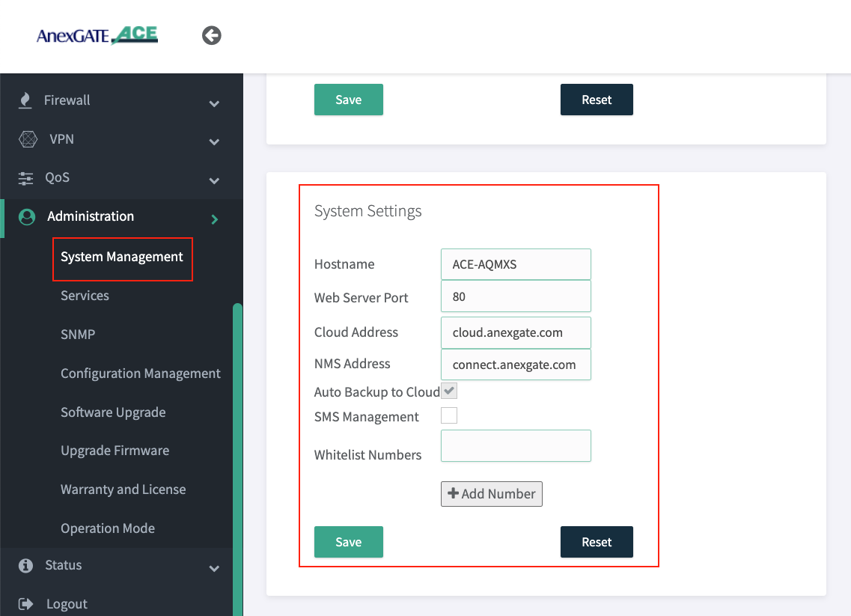Image resolution: width=851 pixels, height=616 pixels.
Task: Click the AnexGATE ACE logo
Action: click(x=97, y=35)
